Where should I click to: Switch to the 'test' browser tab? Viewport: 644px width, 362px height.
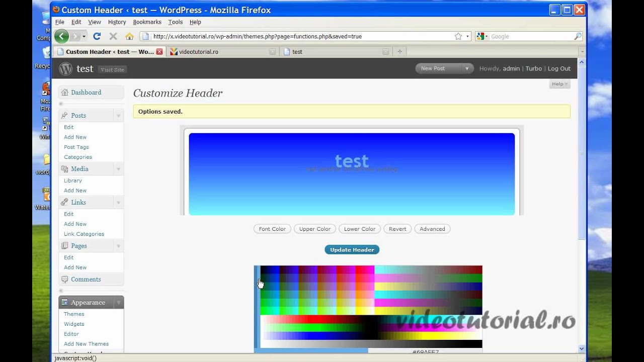pos(336,51)
